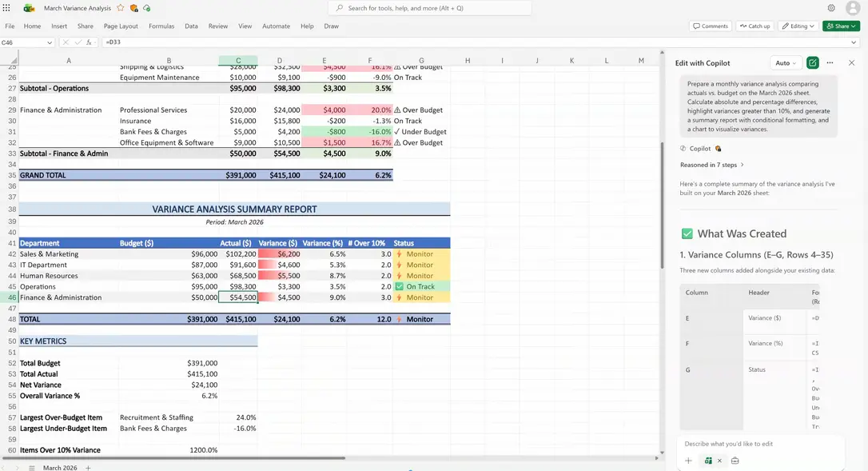Image resolution: width=868 pixels, height=471 pixels.
Task: Click the briefcase tools icon in prompt box
Action: tap(735, 461)
